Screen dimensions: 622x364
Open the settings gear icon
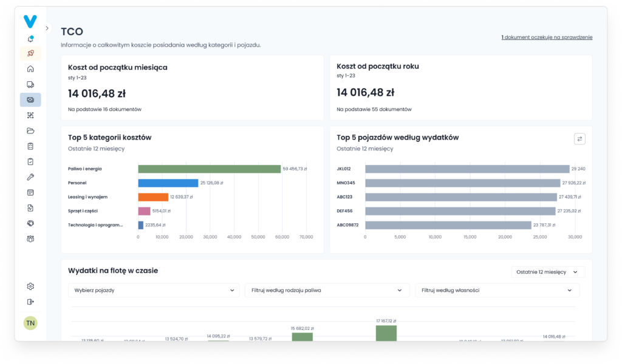click(30, 286)
